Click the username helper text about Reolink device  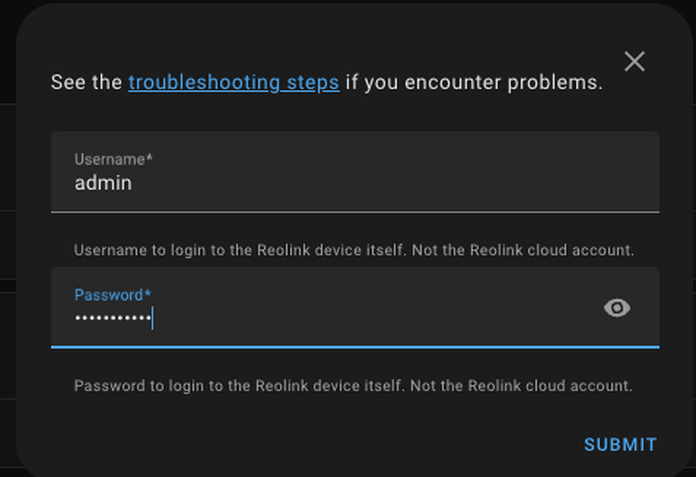354,250
